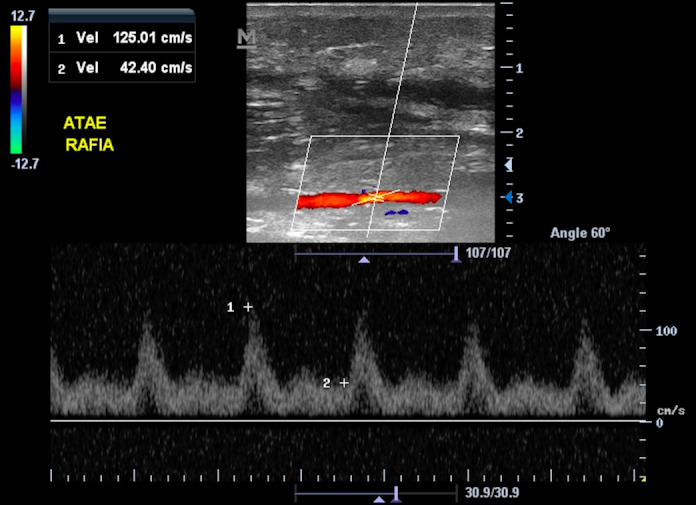Click the Doppler sample gate cursor in vessel
This screenshot has height=505, width=696.
click(376, 197)
